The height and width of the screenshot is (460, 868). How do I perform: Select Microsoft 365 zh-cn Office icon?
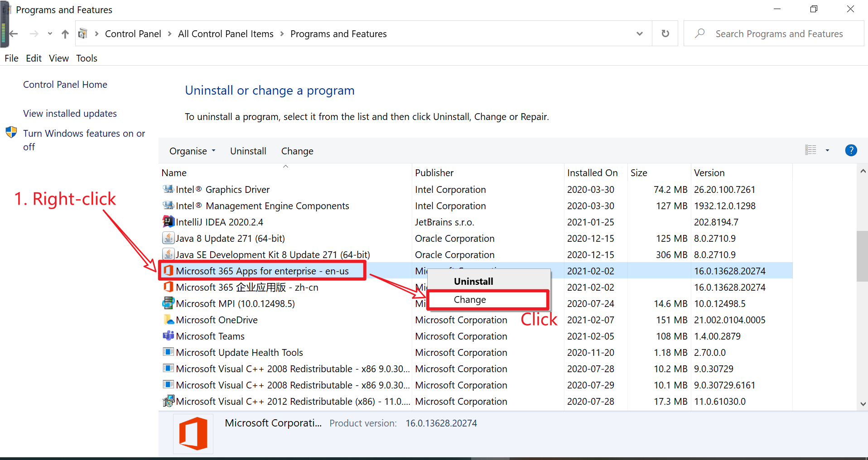point(168,287)
